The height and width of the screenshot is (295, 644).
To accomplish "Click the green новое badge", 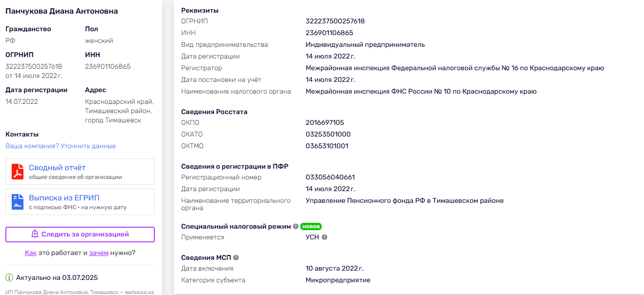I will pyautogui.click(x=311, y=227).
